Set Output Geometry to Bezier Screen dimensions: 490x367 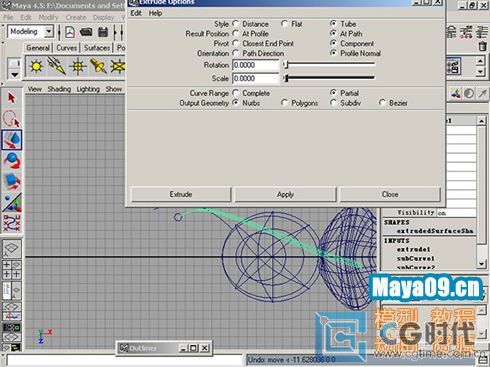click(382, 103)
